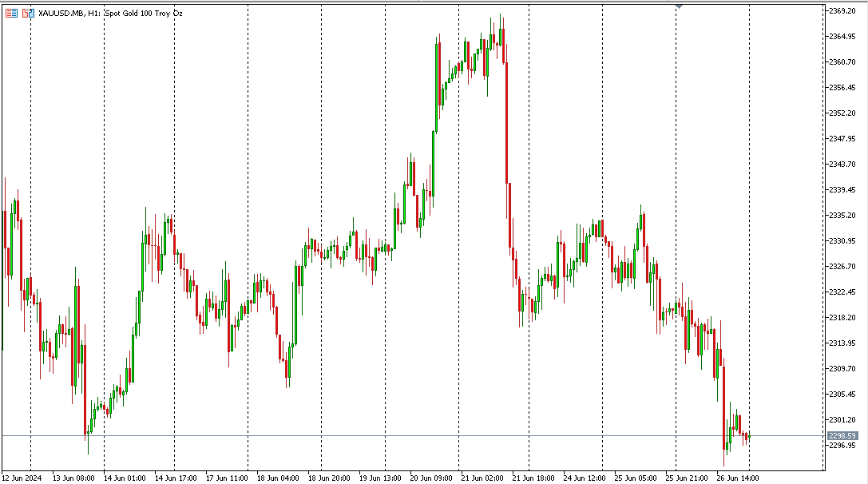868x484 pixels.
Task: Select the 2313.95 price axis value
Action: click(x=842, y=343)
